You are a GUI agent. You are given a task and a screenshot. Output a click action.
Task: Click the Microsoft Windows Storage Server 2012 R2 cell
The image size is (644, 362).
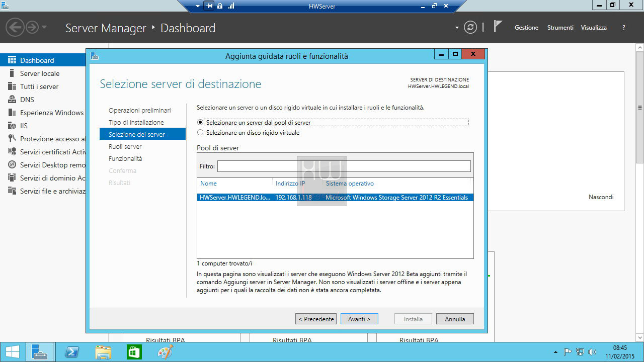pos(397,198)
